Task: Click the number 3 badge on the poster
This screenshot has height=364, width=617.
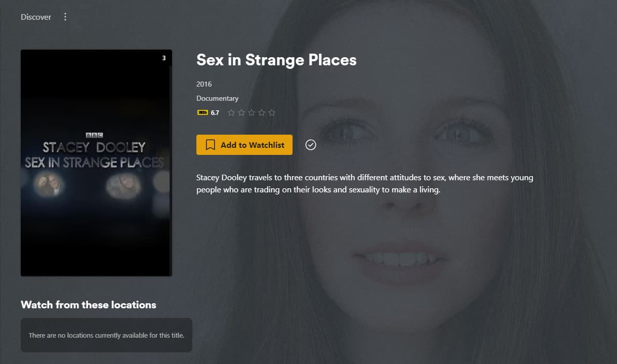Action: pyautogui.click(x=163, y=58)
